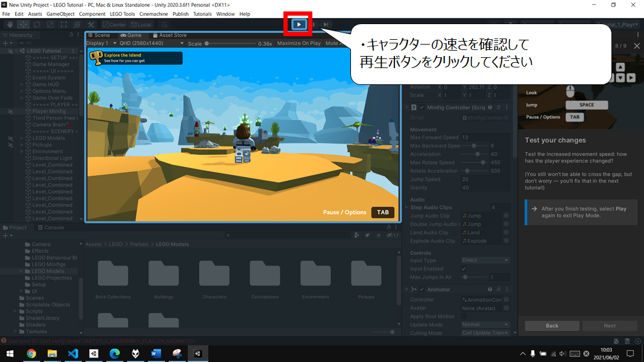Lock the Hierarchy panel
644x362 pixels.
71,35
